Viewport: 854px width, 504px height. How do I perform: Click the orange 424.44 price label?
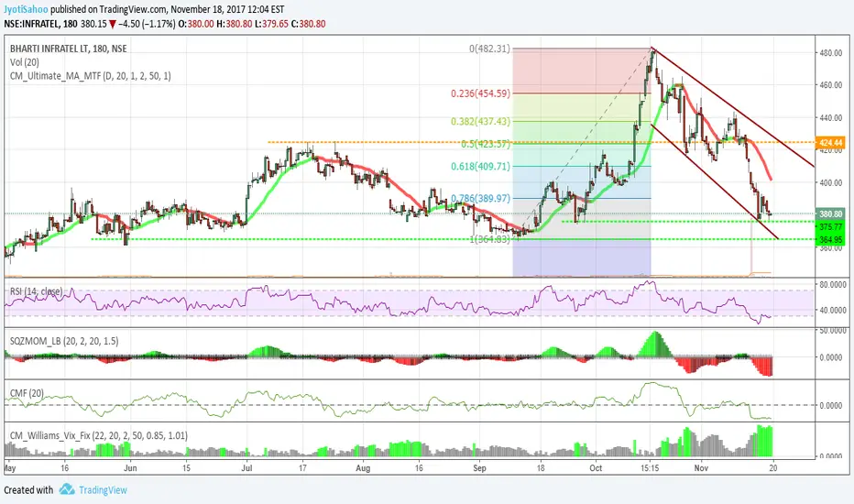click(830, 143)
